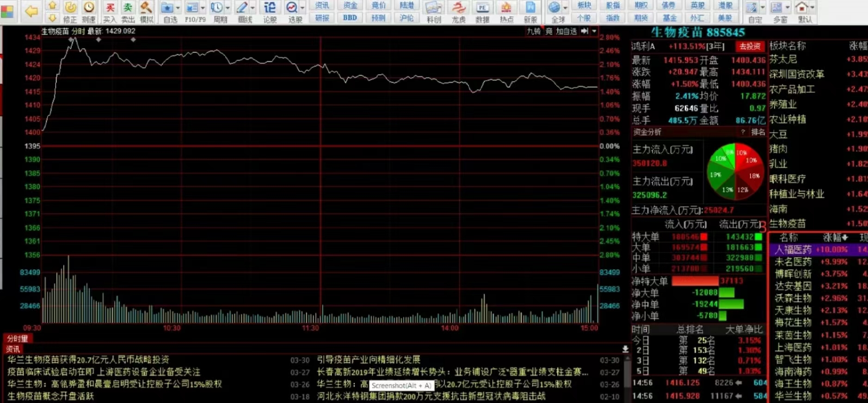Expand the F10/F9 dropdown arrow
The height and width of the screenshot is (403, 868).
(x=203, y=8)
